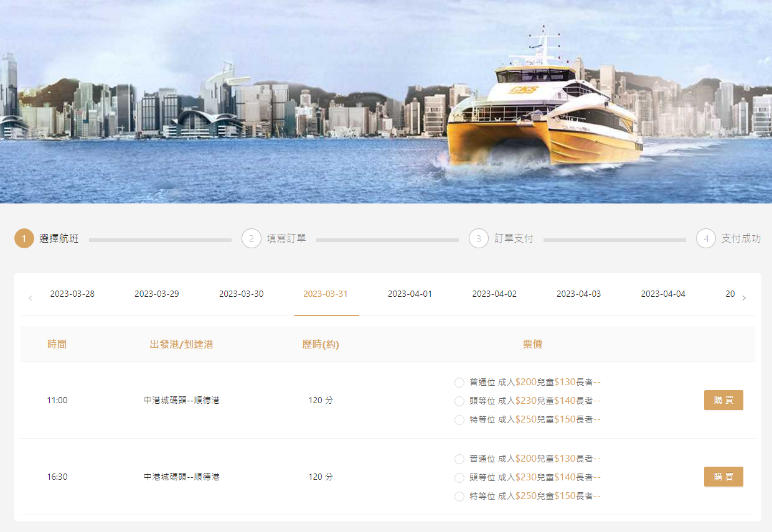The image size is (772, 532).
Task: Click the ferry banner image
Action: (386, 101)
